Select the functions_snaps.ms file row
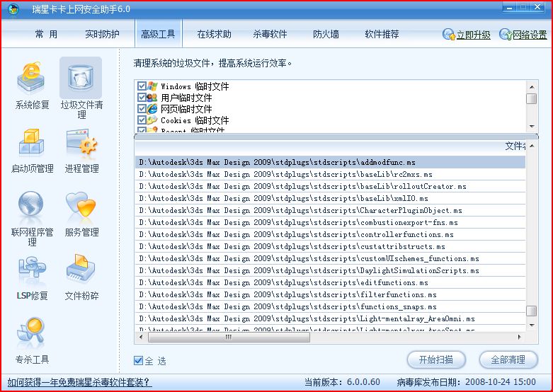The image size is (553, 392). click(331, 306)
